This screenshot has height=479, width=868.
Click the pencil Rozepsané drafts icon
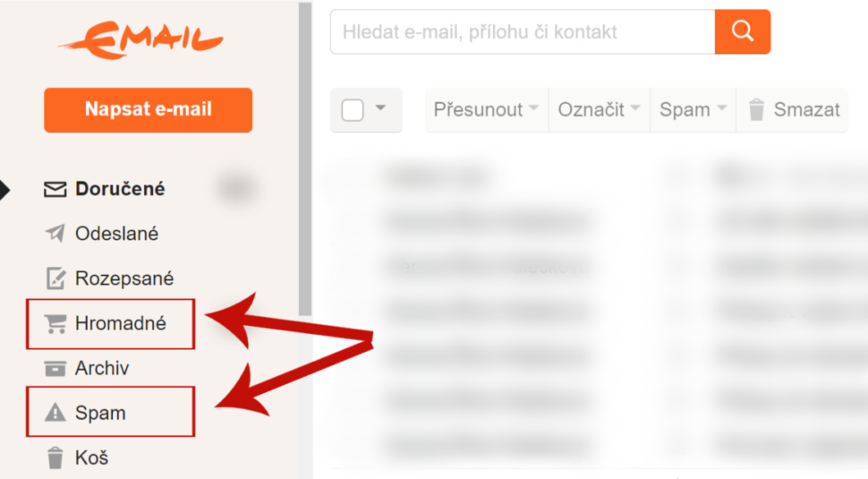[55, 278]
